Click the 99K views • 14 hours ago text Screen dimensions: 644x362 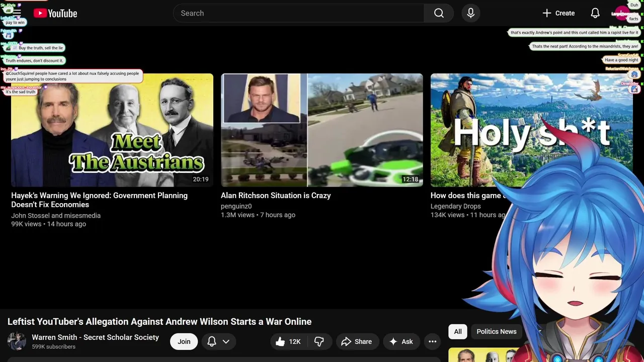coord(49,224)
